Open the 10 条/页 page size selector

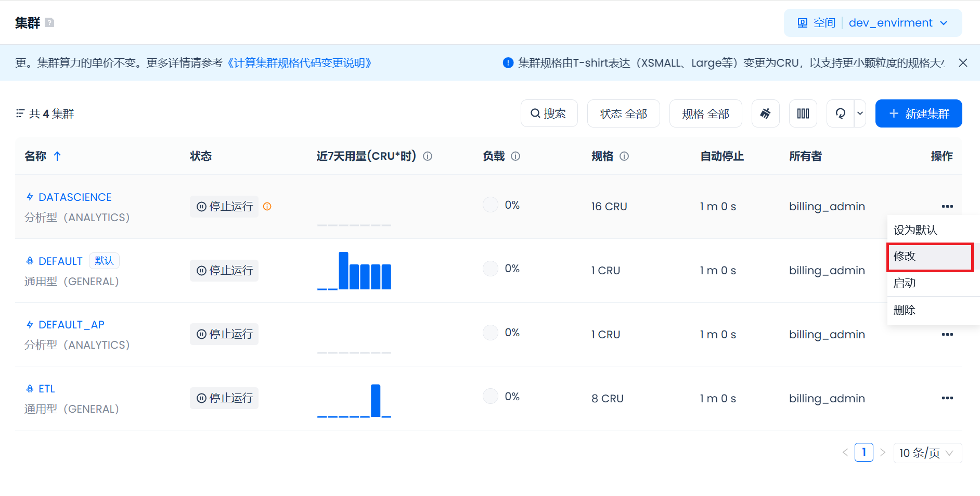click(x=927, y=453)
